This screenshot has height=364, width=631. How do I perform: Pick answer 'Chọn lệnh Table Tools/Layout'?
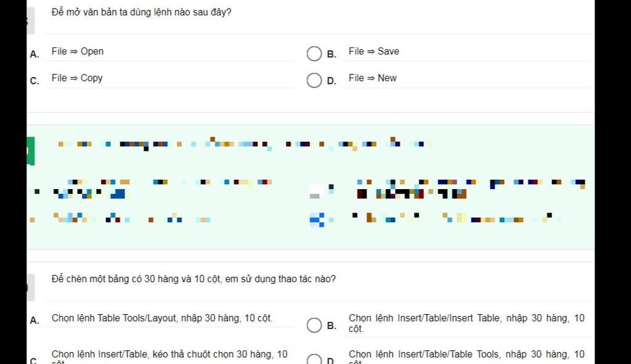click(x=162, y=318)
